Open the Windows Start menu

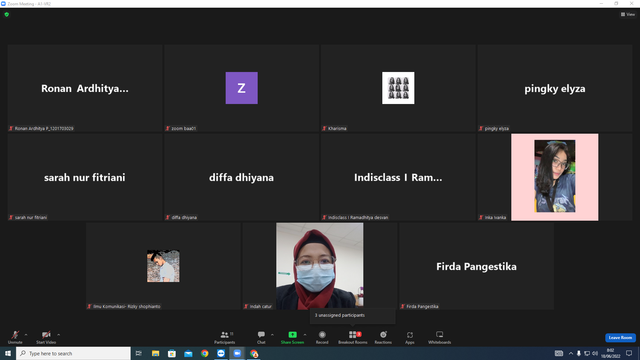(x=8, y=353)
